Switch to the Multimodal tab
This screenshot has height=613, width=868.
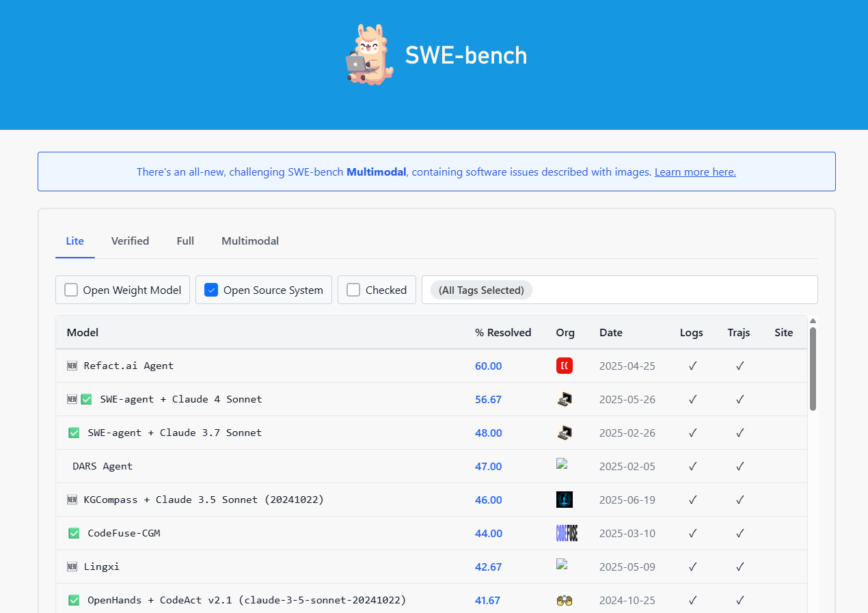[250, 241]
